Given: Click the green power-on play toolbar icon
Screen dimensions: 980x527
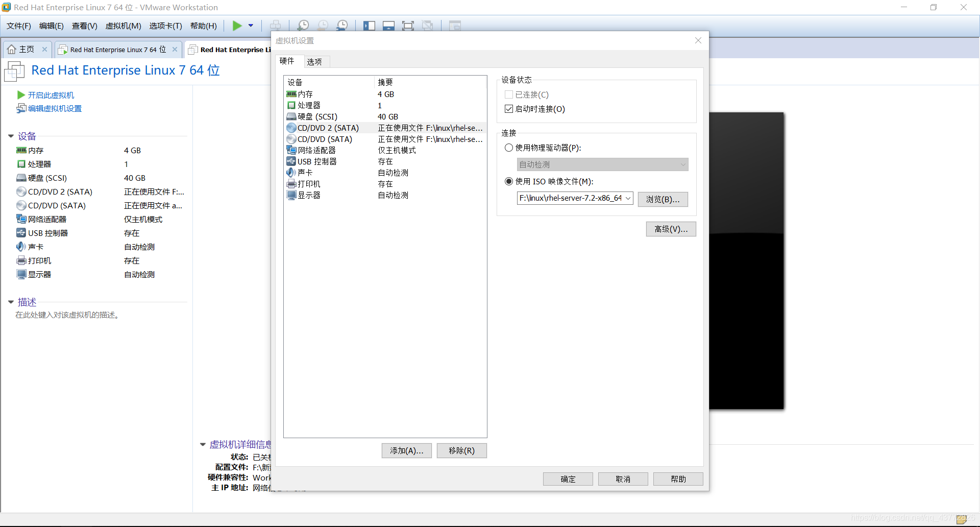Looking at the screenshot, I should 237,26.
